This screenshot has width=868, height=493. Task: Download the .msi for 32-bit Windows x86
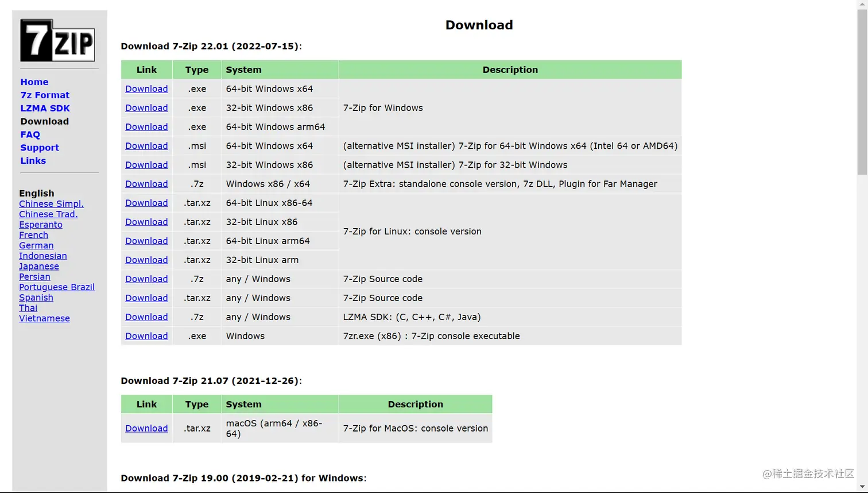pyautogui.click(x=146, y=165)
